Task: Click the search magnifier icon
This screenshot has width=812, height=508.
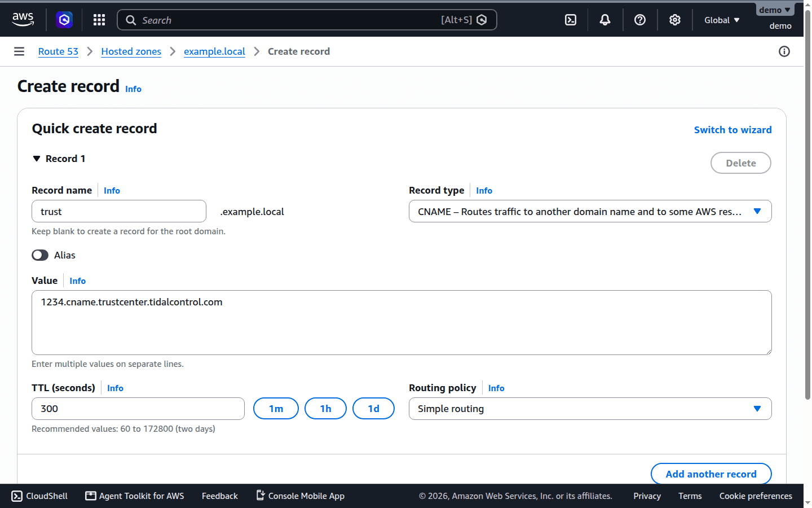Action: [131, 20]
